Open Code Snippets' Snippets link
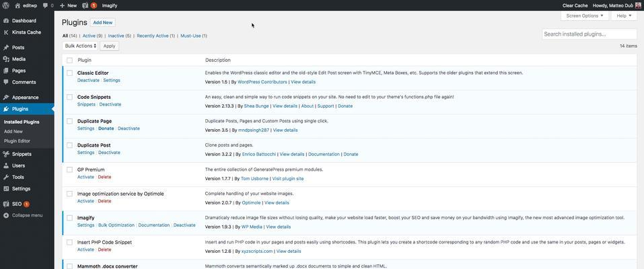The height and width of the screenshot is (269, 644). [x=86, y=104]
